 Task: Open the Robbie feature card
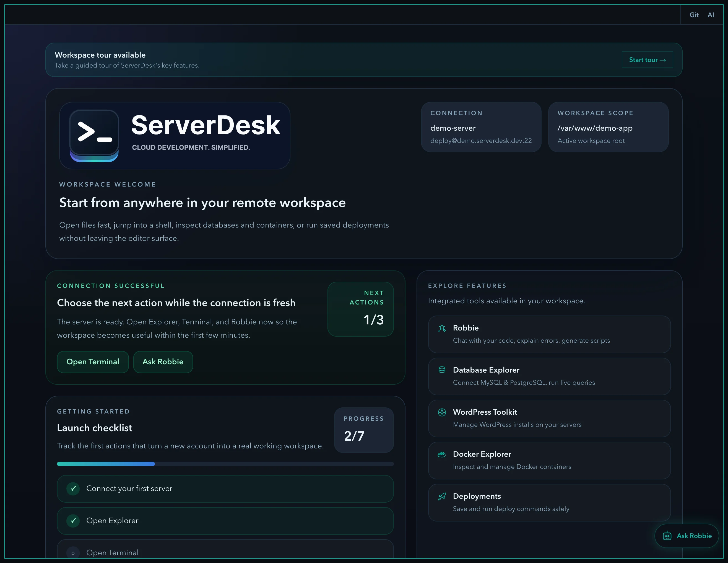[549, 334]
